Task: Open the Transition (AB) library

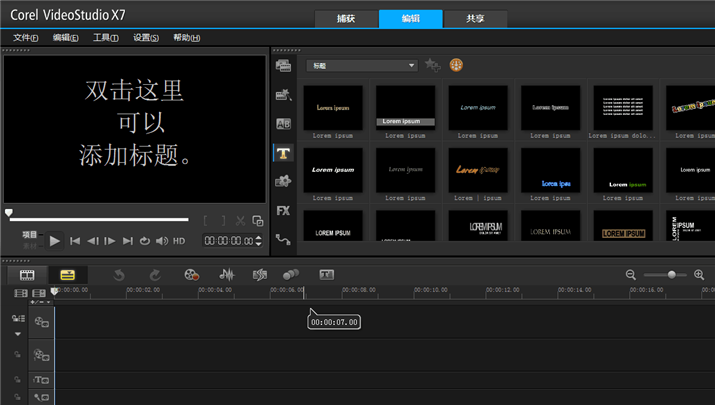Action: coord(283,124)
